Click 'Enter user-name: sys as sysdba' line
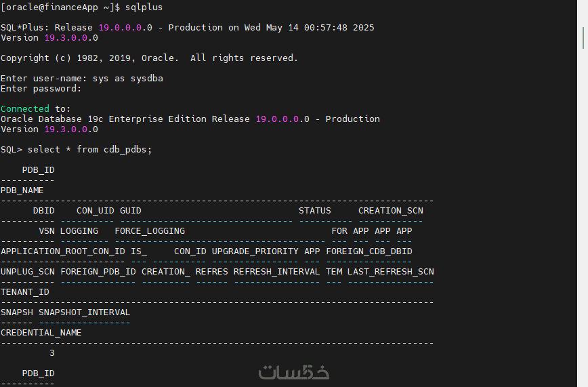This screenshot has width=588, height=387. coord(82,79)
